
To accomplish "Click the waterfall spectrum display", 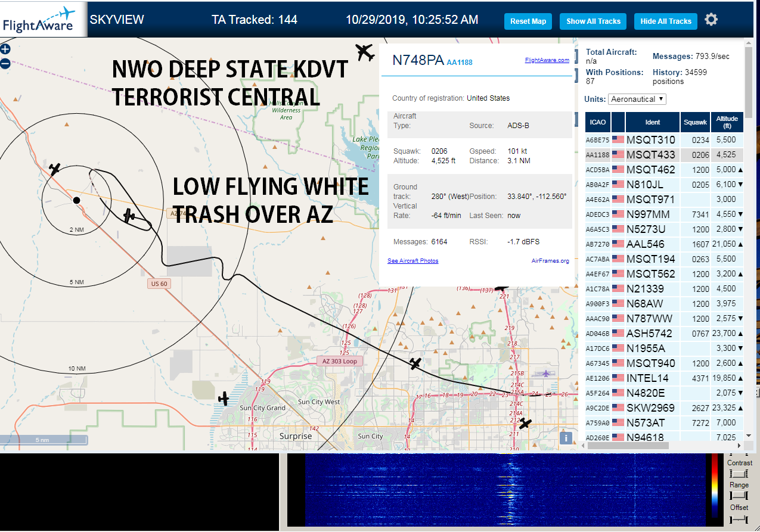I will (x=504, y=490).
